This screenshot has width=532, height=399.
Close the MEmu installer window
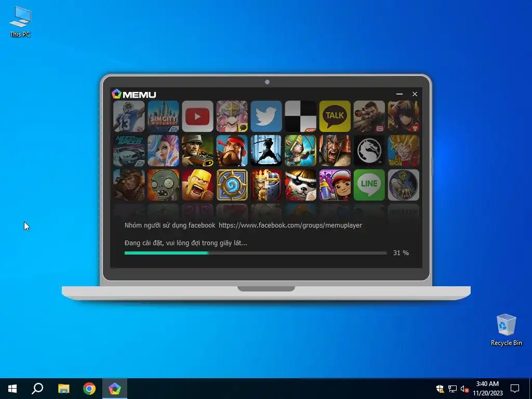415,94
